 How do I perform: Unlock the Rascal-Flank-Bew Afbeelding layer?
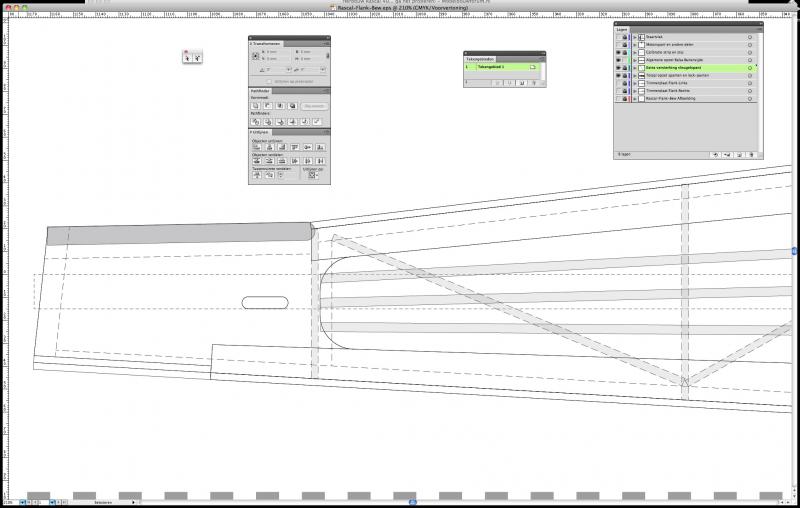tap(624, 98)
